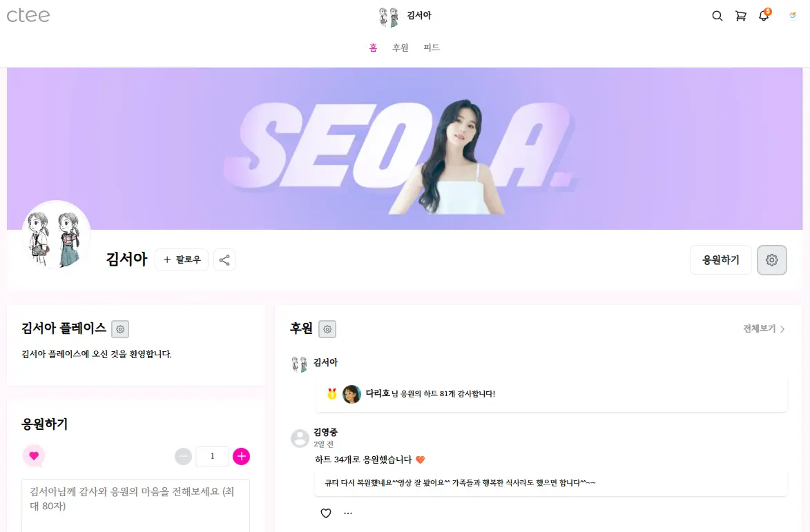Open the shopping cart icon

pyautogui.click(x=740, y=16)
